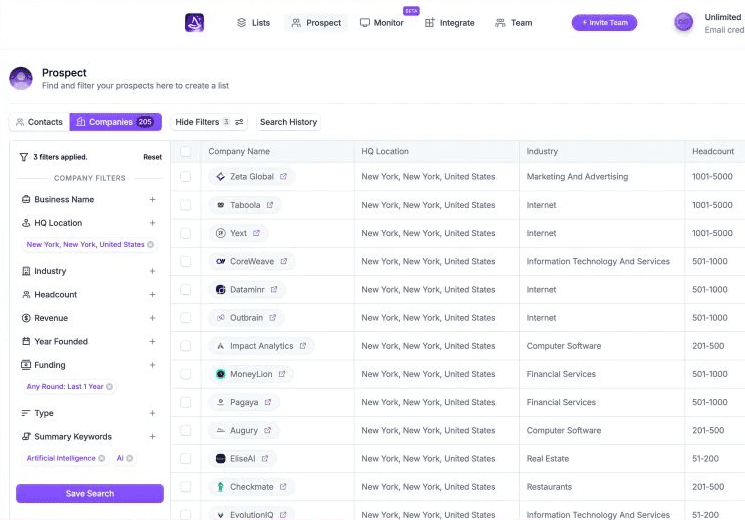The image size is (745, 520).
Task: Toggle the select-all header checkbox
Action: [x=186, y=151]
